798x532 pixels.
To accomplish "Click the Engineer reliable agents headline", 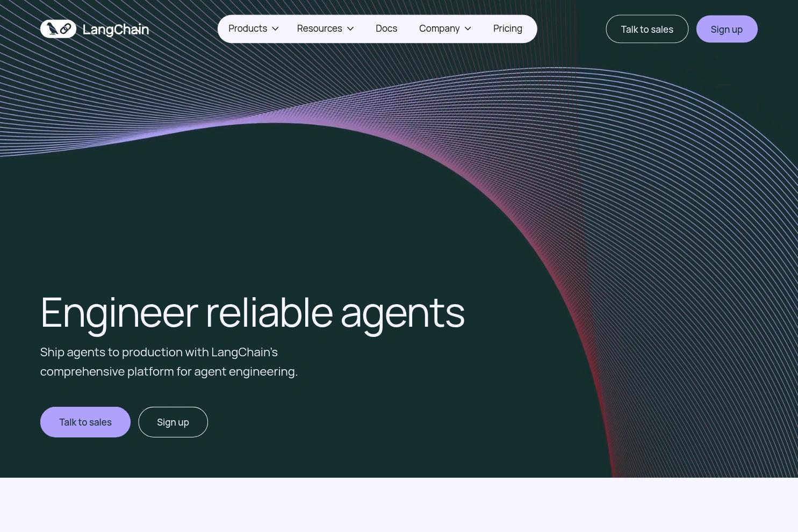I will (252, 313).
